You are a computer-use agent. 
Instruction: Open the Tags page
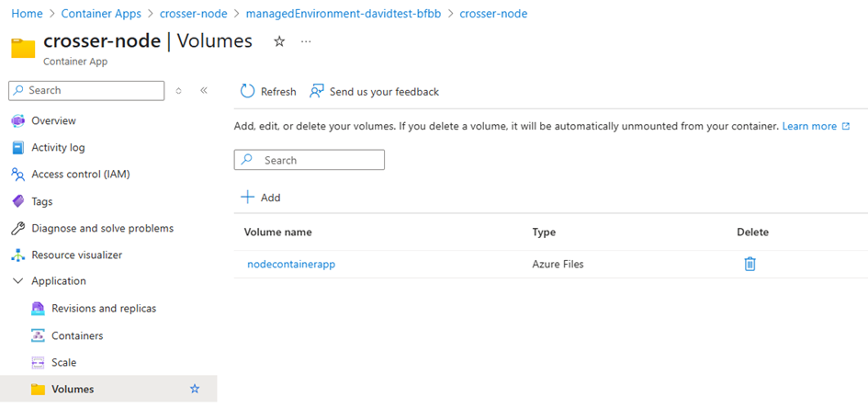[42, 201]
